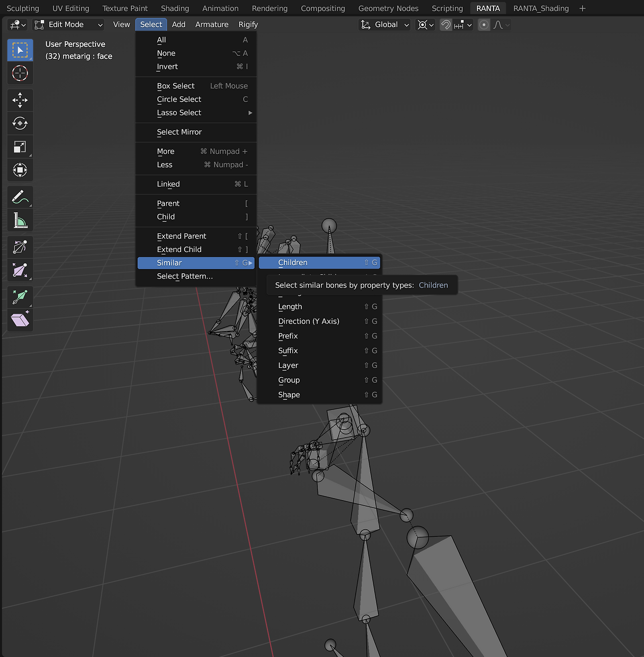
Task: Choose Less to shrink the selection
Action: [x=196, y=165]
